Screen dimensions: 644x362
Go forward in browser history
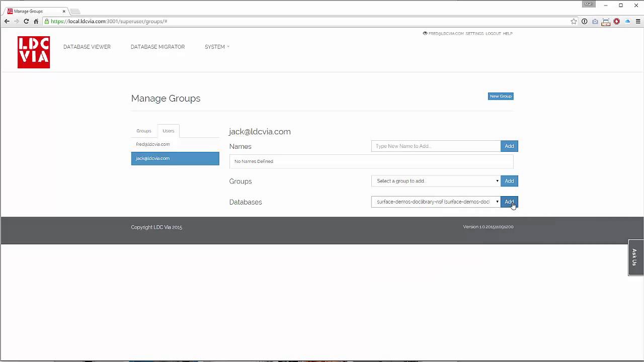tap(16, 21)
